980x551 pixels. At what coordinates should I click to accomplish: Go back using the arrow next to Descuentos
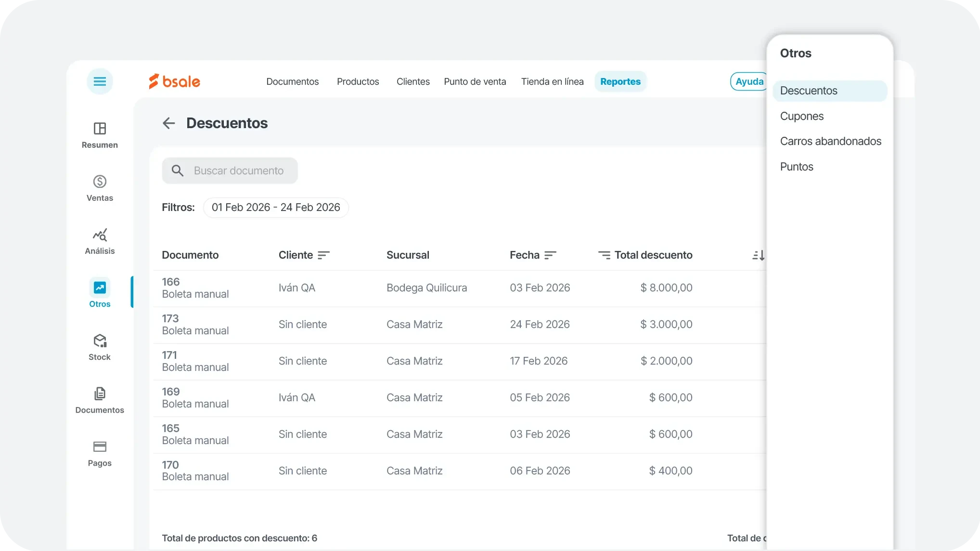168,123
